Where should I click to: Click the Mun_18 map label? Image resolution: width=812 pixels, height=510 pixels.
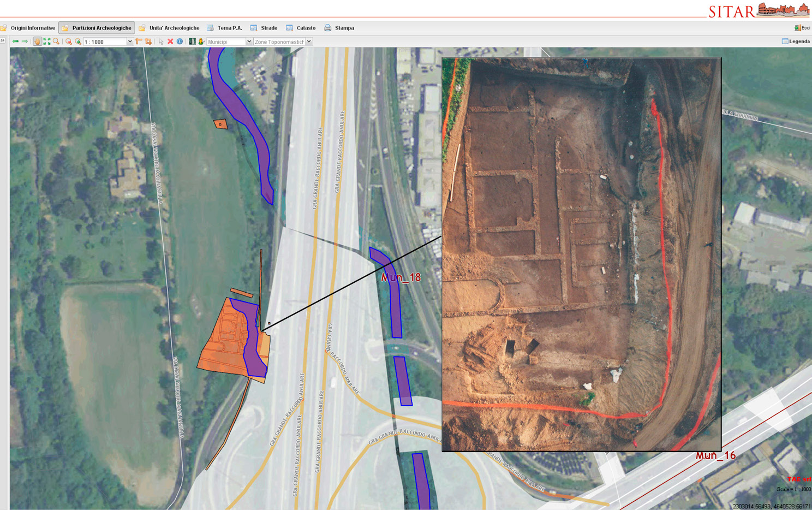401,277
